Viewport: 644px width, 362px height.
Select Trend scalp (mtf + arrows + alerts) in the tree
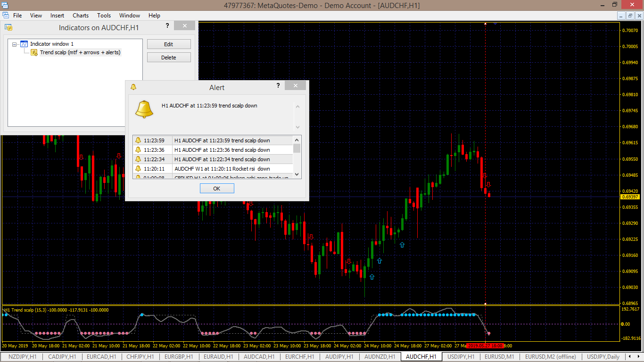coord(80,52)
